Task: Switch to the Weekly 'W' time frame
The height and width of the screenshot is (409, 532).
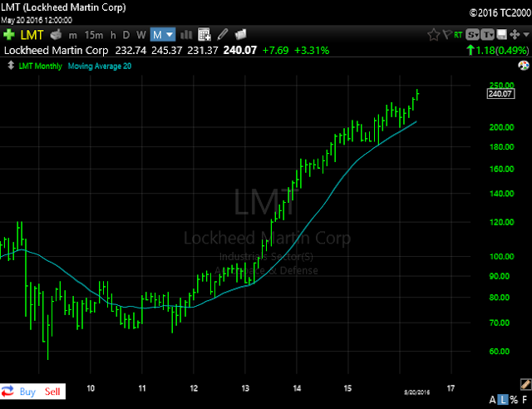Action: point(141,35)
